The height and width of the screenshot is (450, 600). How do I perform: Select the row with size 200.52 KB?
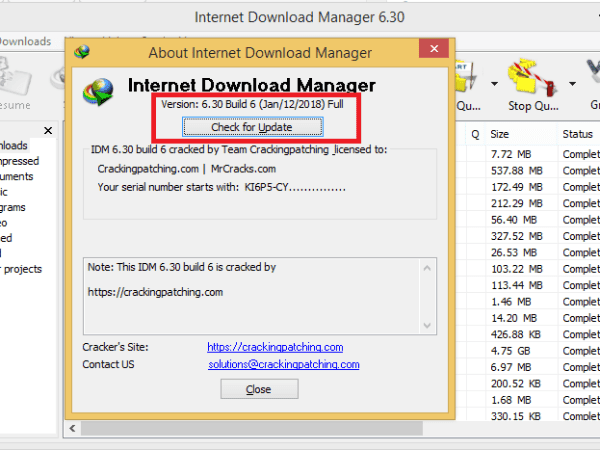click(528, 383)
